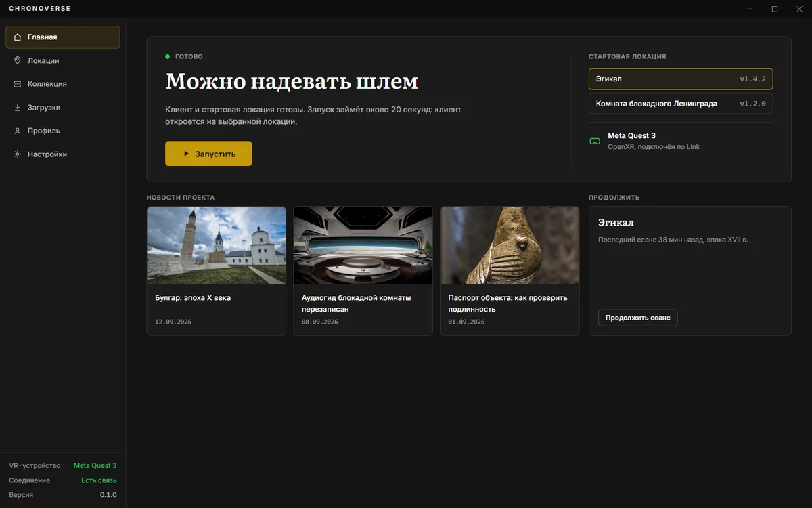The image size is (812, 508).
Task: Open the stone artifact news thumbnail
Action: point(510,245)
